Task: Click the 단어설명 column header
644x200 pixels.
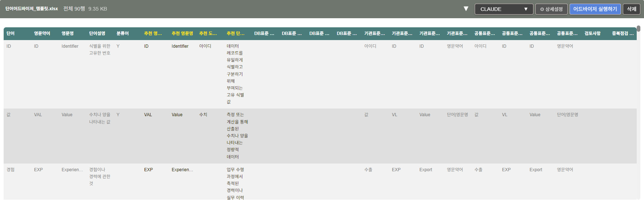Action: coord(97,34)
